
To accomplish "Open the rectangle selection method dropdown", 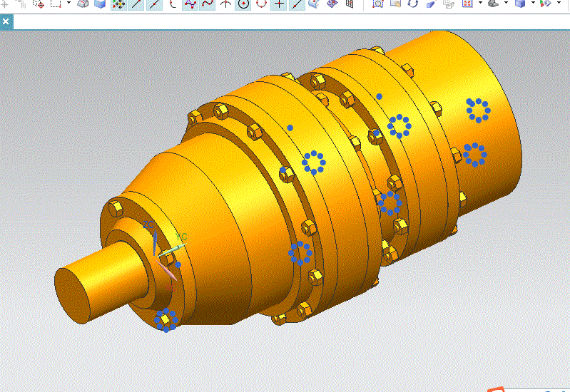I will pyautogui.click(x=68, y=3).
